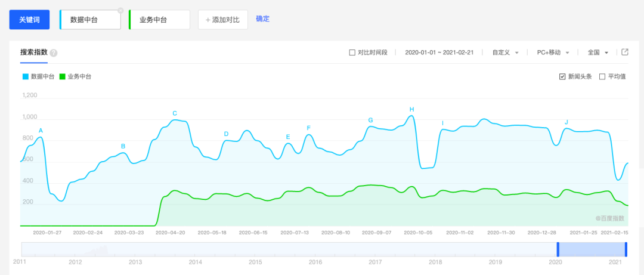Click the left handle of the timeline range slider

tap(558, 249)
